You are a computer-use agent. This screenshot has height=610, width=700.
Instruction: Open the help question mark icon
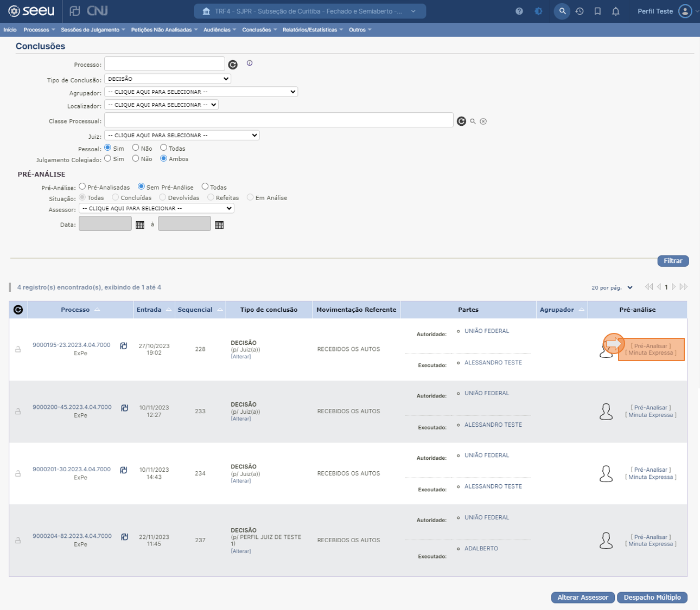point(519,11)
